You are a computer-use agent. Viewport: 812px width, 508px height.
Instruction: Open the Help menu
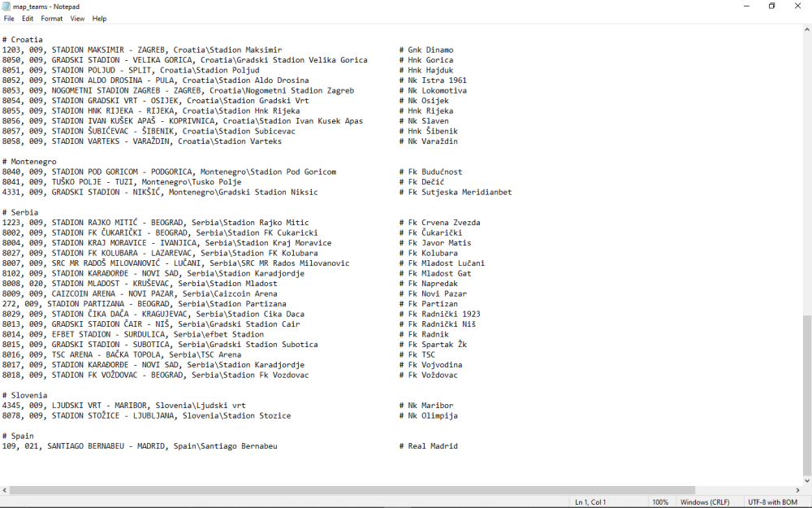point(99,18)
